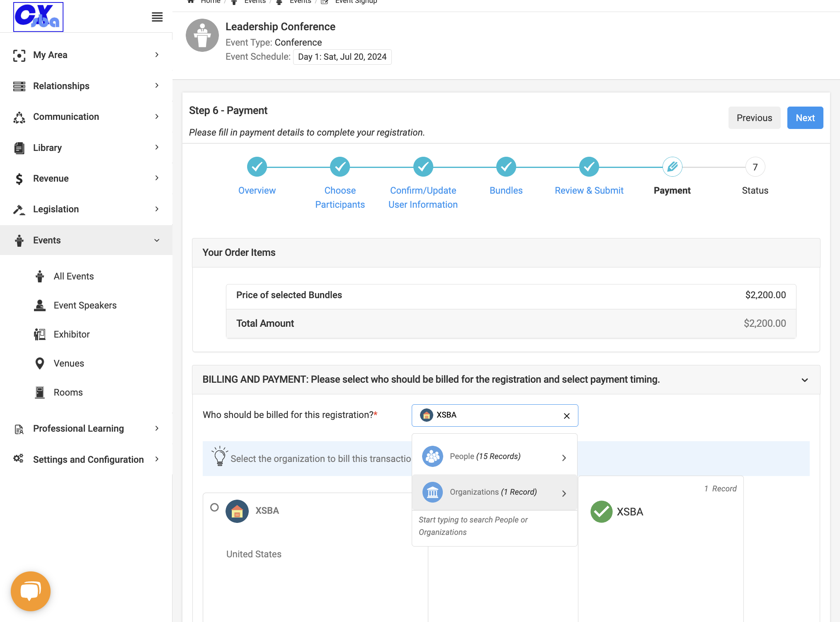Viewport: 840px width, 622px height.
Task: Toggle the hamburger menu icon
Action: click(x=157, y=17)
